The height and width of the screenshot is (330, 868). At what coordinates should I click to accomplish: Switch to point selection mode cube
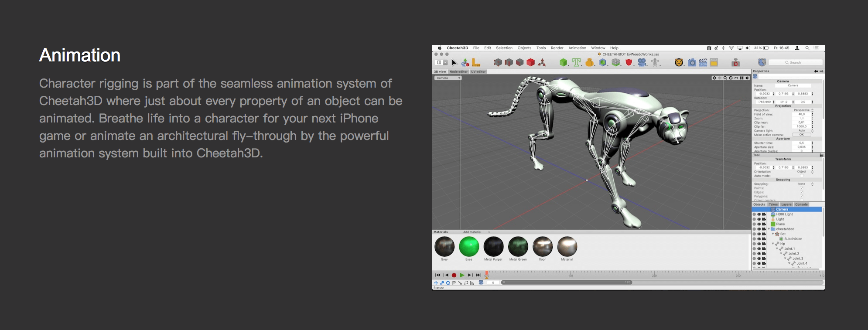click(498, 62)
